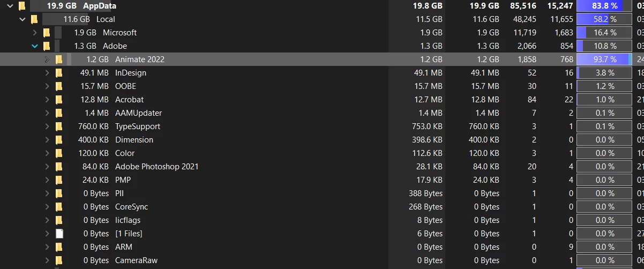Click the CameraRaw folder icon
This screenshot has height=269, width=644.
pyautogui.click(x=59, y=260)
